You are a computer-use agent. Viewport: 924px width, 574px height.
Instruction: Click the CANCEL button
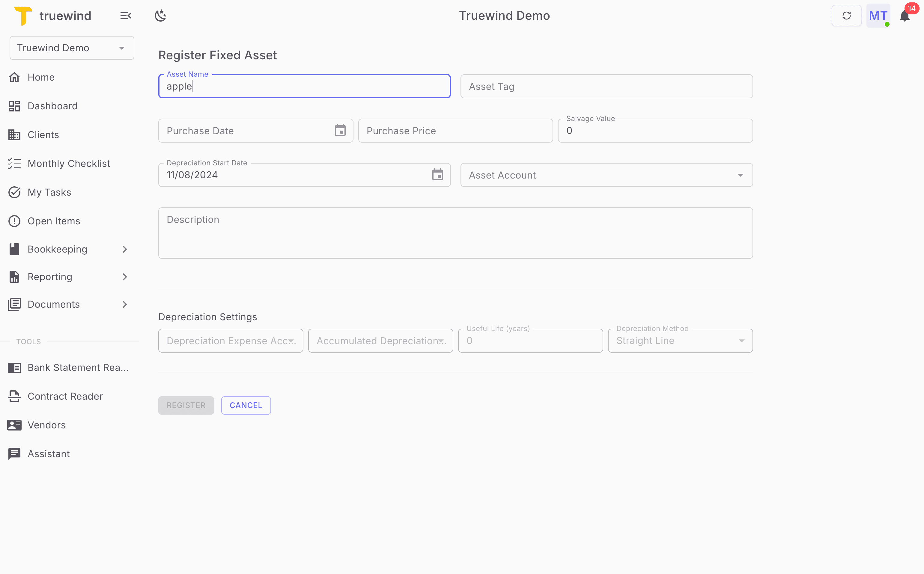point(246,405)
